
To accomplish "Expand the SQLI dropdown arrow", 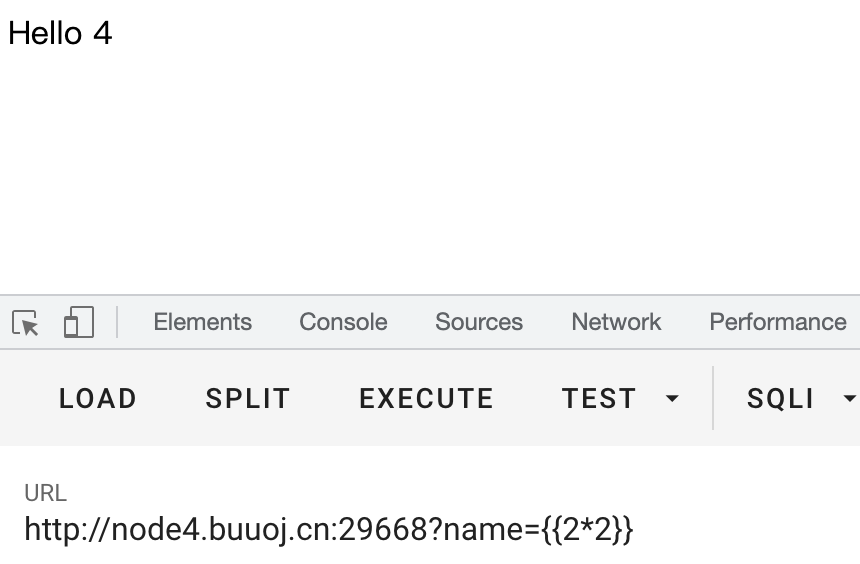I will click(850, 398).
